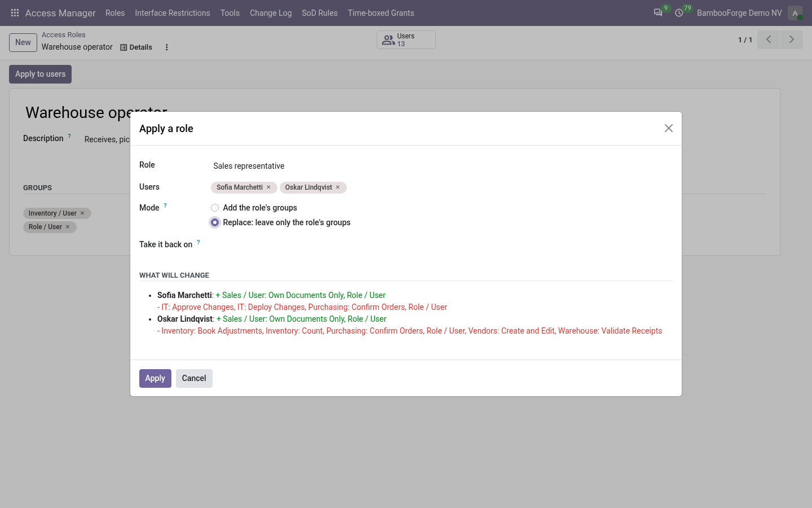This screenshot has width=812, height=508.
Task: Click the Apply button in dialog
Action: [155, 378]
